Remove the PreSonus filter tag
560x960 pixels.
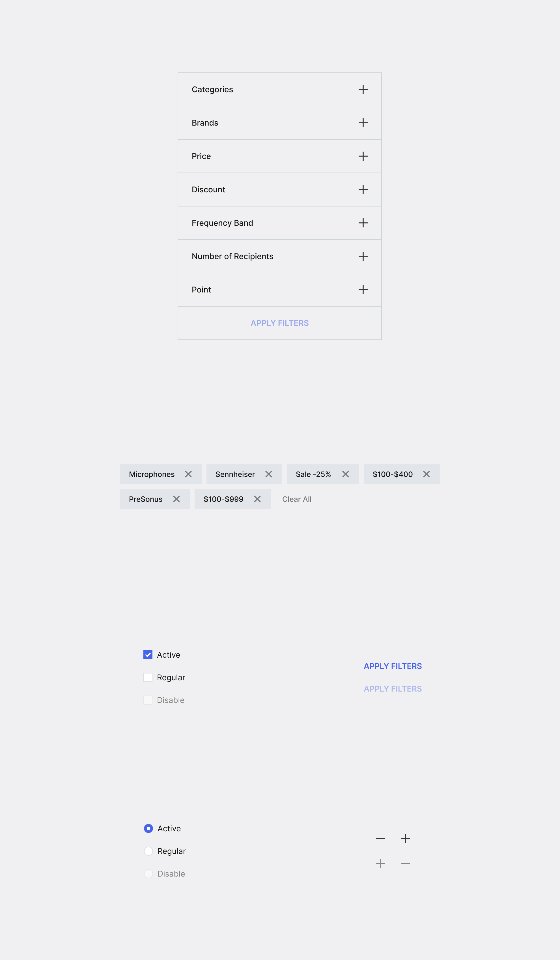(176, 499)
